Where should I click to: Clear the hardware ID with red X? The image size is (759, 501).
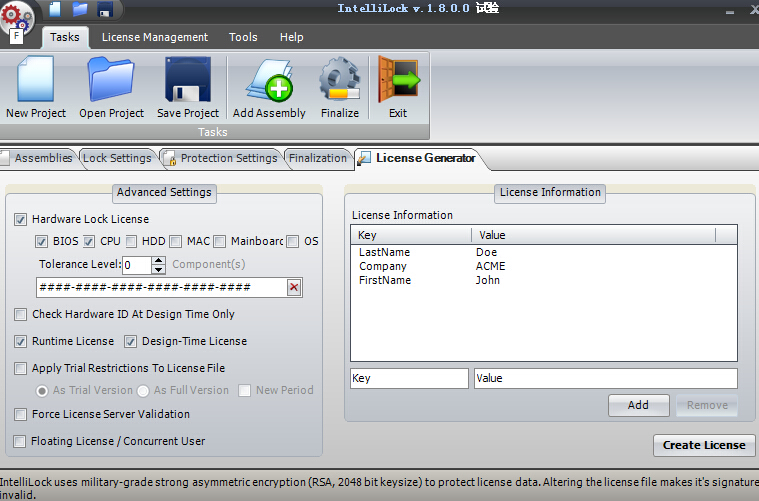pyautogui.click(x=294, y=287)
